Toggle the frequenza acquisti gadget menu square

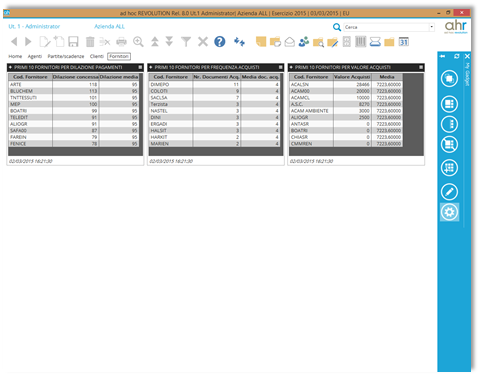[x=281, y=67]
